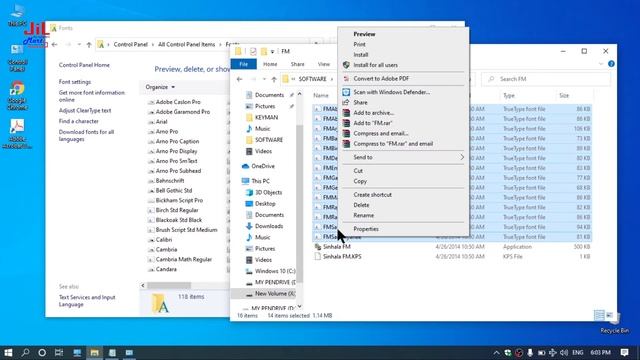Select Add to "FM.rar" entry
640x360 pixels.
(373, 123)
